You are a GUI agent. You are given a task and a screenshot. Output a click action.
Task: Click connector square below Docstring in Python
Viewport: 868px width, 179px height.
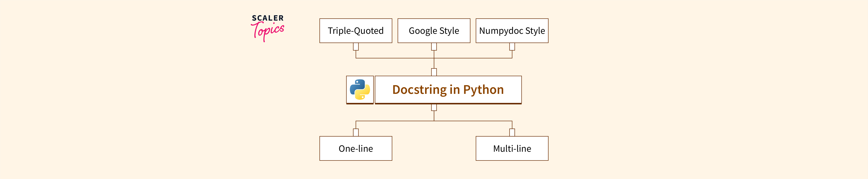(434, 107)
